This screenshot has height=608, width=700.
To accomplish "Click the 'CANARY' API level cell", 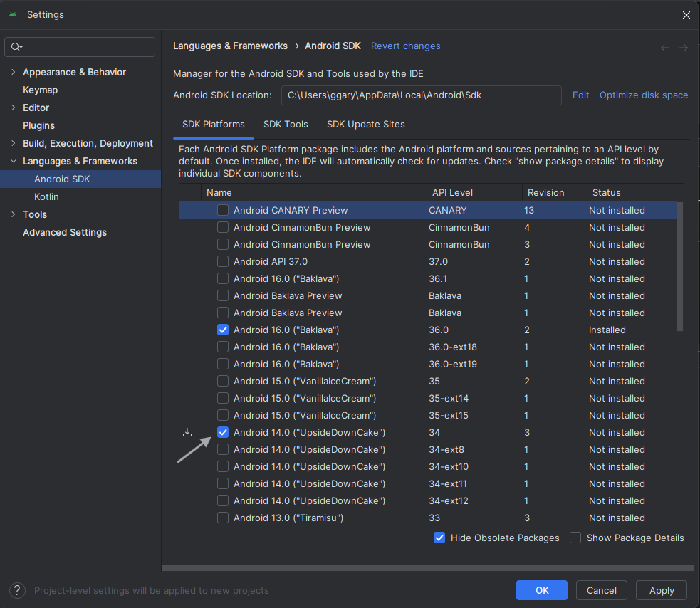I will [x=448, y=210].
